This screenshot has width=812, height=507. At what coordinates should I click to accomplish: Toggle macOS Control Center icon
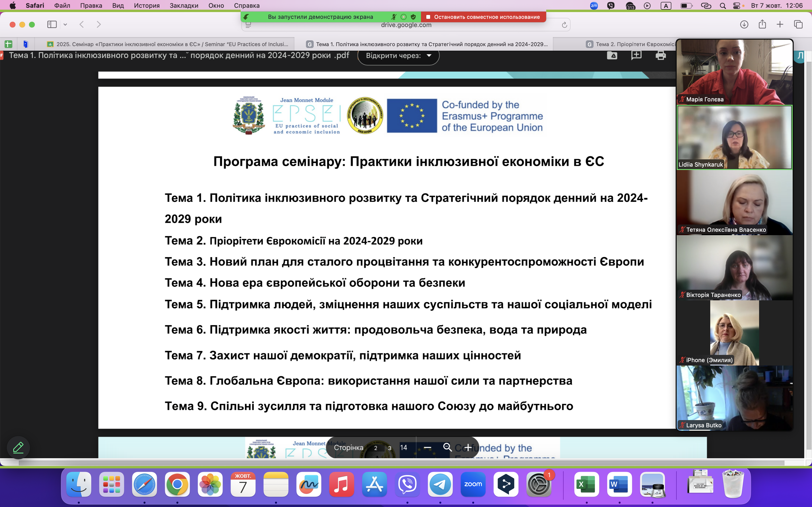737,6
